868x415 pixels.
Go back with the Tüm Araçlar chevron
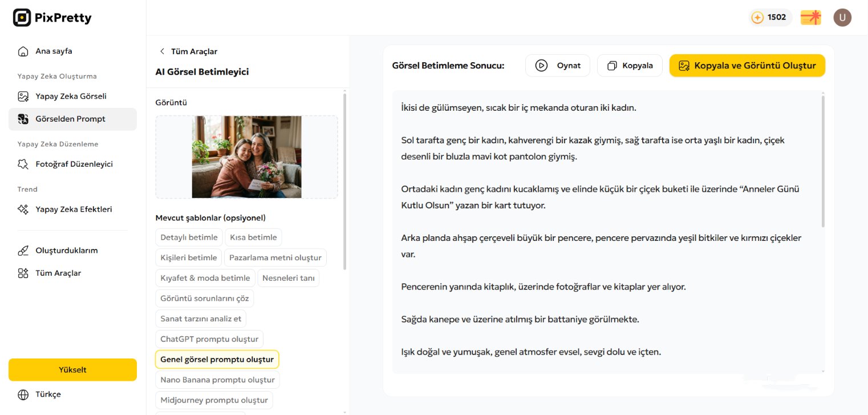pyautogui.click(x=162, y=51)
